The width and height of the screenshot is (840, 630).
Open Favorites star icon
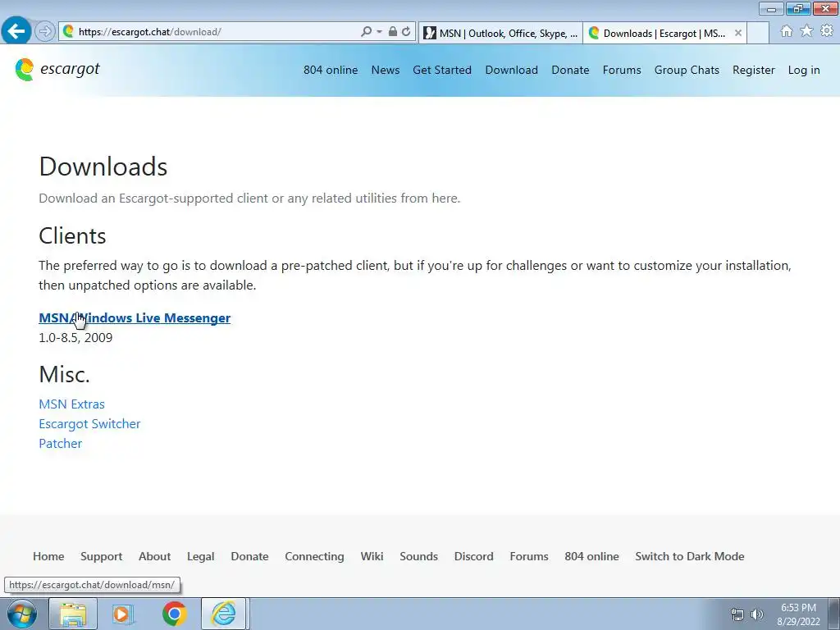pos(806,31)
